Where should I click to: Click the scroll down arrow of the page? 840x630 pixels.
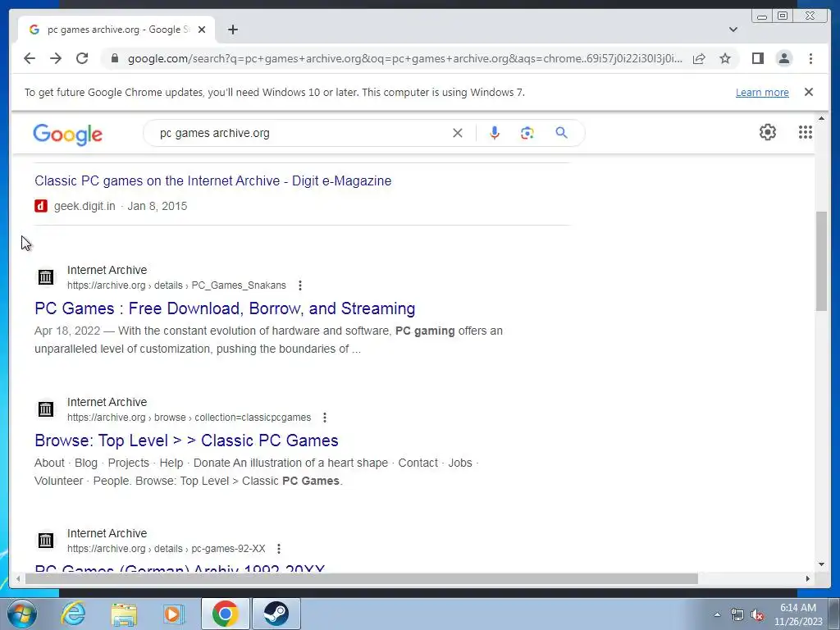pyautogui.click(x=821, y=564)
